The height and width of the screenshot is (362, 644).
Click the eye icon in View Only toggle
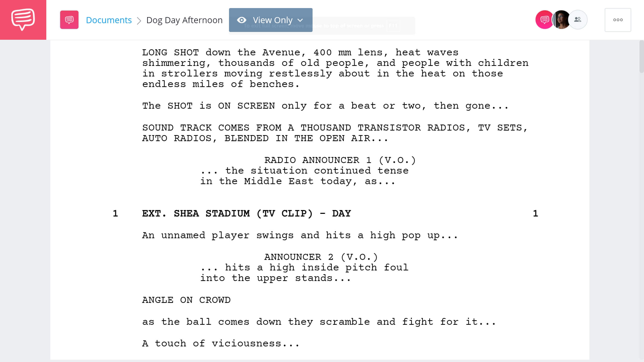pos(242,19)
